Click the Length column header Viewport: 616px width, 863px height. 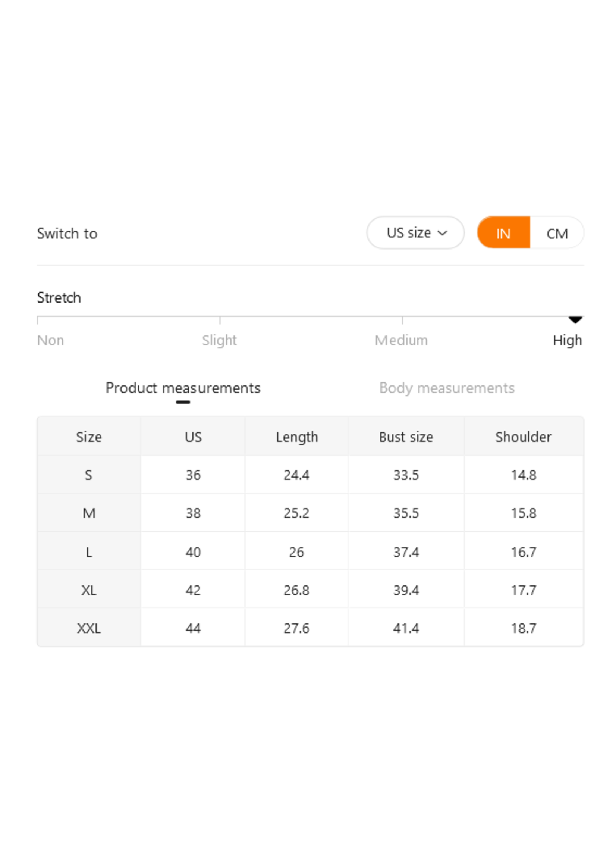[x=296, y=437]
